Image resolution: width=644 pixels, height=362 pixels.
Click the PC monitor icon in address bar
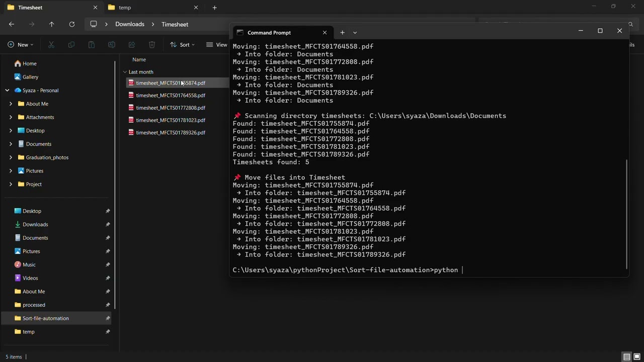pyautogui.click(x=94, y=24)
